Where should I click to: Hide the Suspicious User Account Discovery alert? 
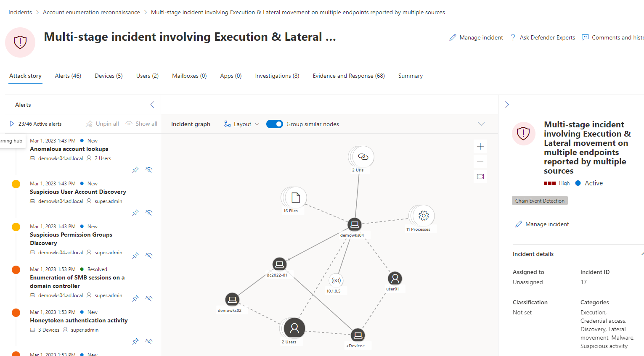coord(149,213)
